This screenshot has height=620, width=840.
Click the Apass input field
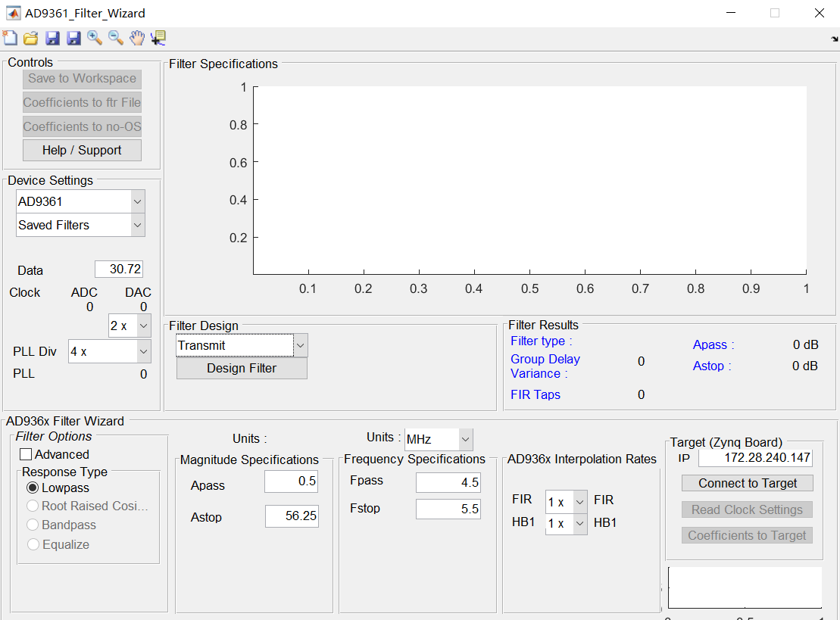click(x=291, y=481)
